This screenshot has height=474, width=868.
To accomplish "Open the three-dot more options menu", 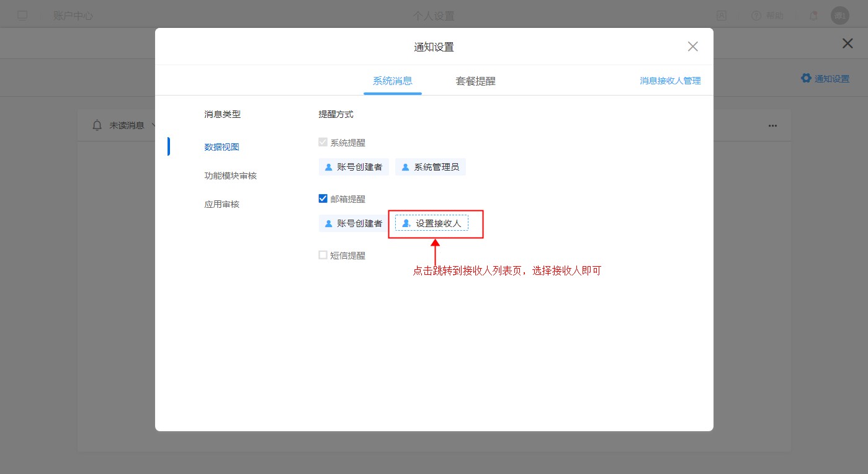I will click(x=772, y=125).
